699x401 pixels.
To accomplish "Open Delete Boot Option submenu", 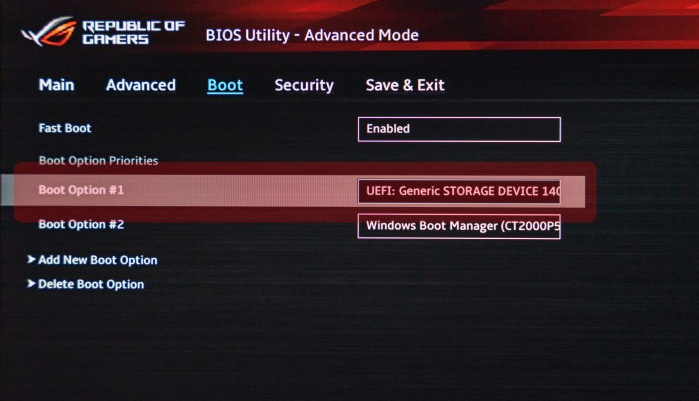I will click(91, 284).
